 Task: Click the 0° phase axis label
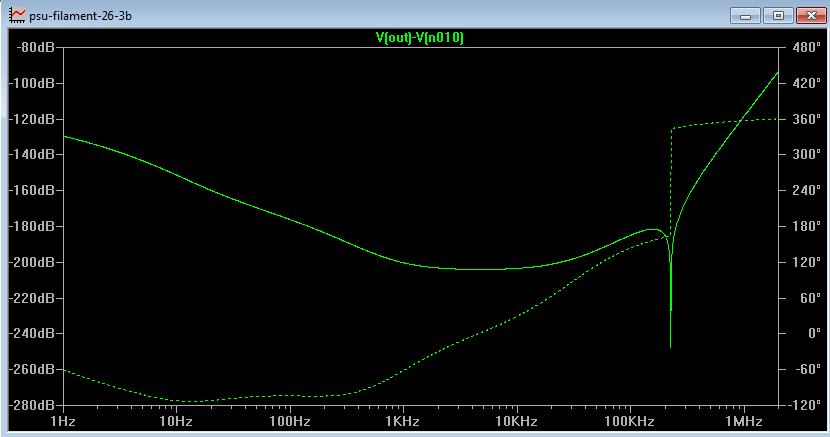(x=814, y=333)
